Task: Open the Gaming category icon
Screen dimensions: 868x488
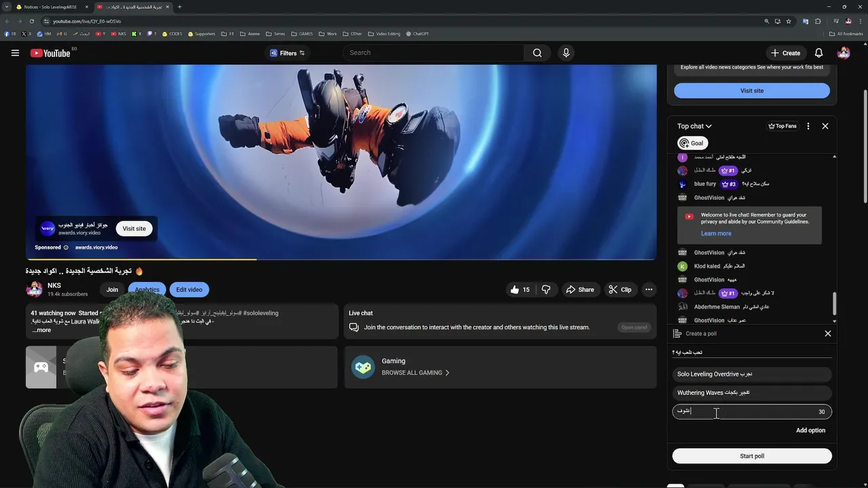Action: [363, 367]
